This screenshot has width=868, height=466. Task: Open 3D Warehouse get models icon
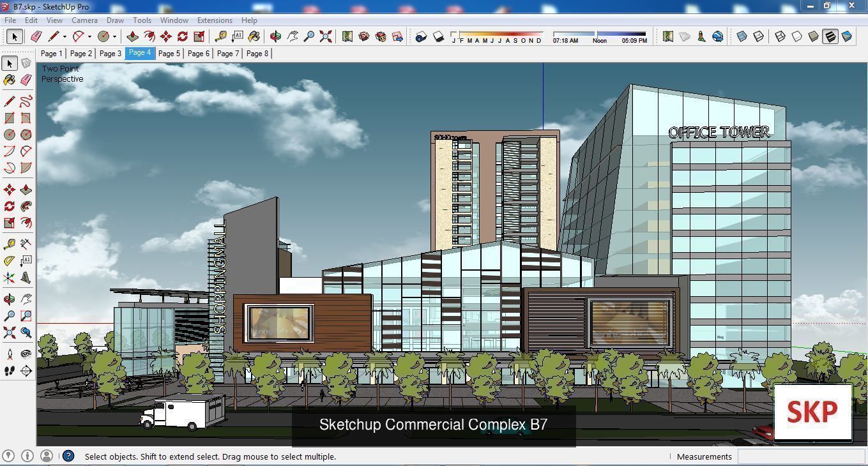[364, 36]
